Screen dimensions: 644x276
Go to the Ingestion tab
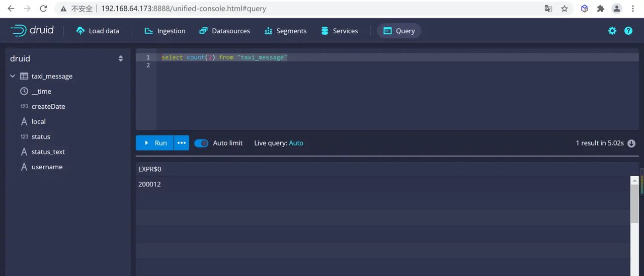pos(165,31)
